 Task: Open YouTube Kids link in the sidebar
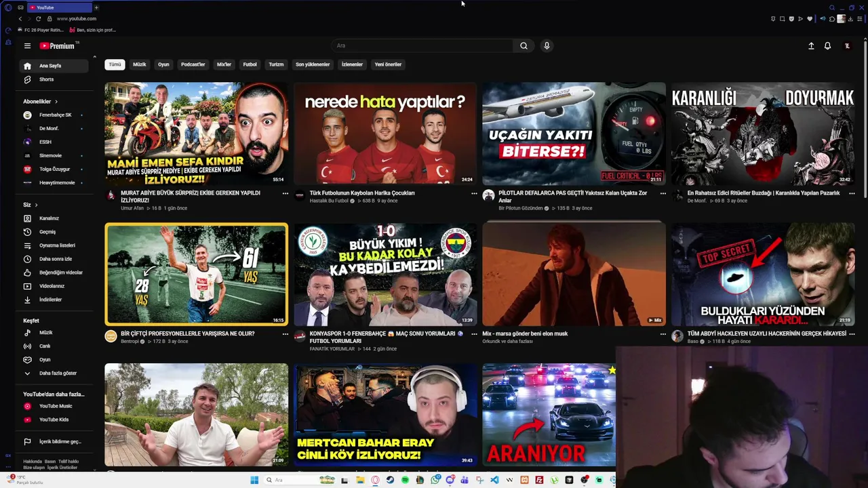pyautogui.click(x=54, y=420)
